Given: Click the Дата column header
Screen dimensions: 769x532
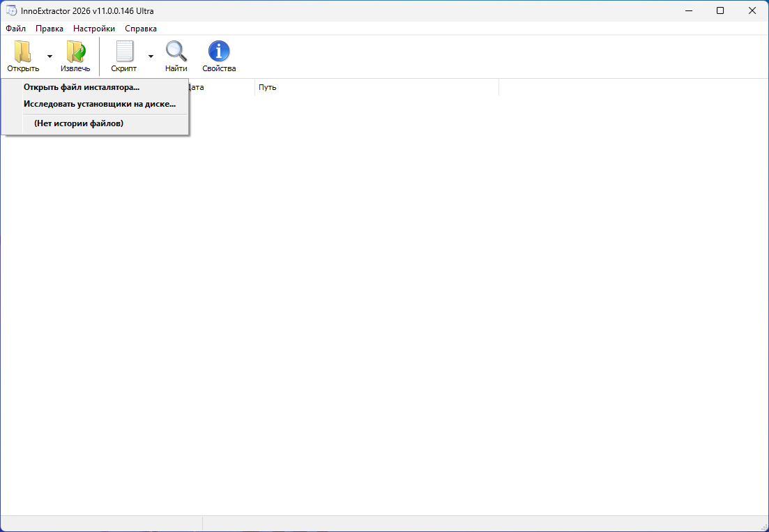Looking at the screenshot, I should [x=221, y=87].
